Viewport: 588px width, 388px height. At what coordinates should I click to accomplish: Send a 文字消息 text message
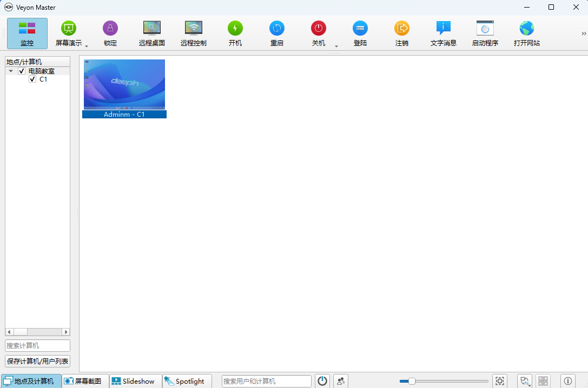tap(443, 34)
